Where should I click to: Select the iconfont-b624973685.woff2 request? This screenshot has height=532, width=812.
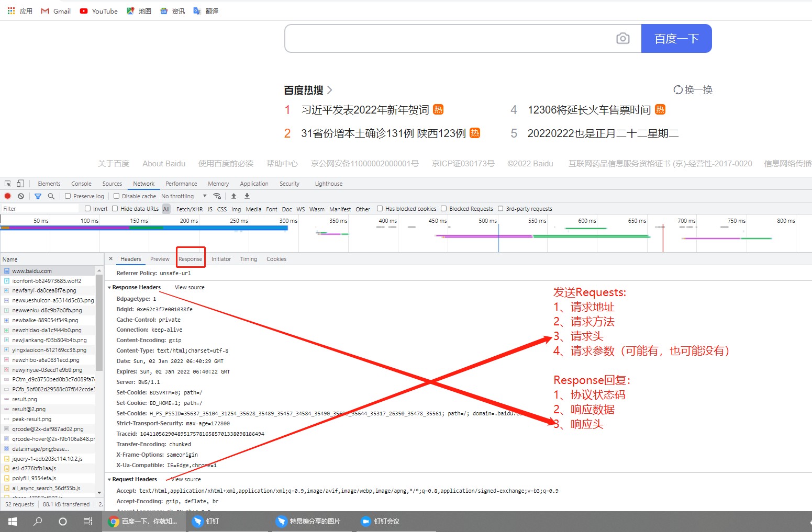click(x=48, y=281)
